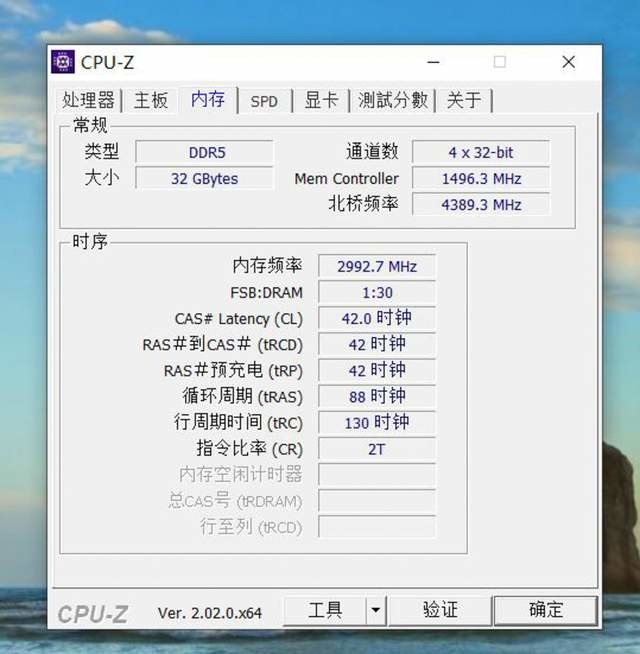Click the DDR5 type value field
Image resolution: width=640 pixels, height=654 pixels.
pyautogui.click(x=204, y=152)
